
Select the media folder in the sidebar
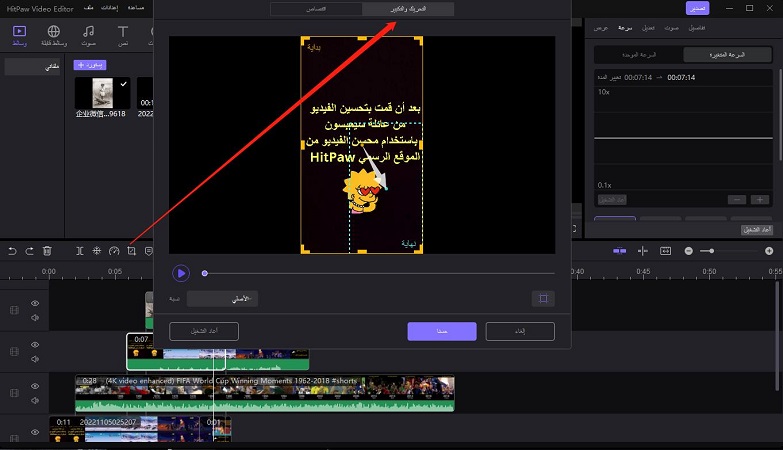[x=32, y=66]
